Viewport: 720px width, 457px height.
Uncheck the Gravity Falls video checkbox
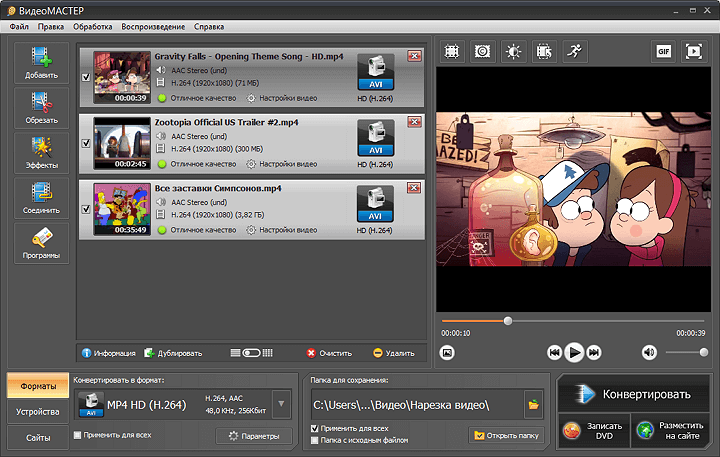tap(85, 77)
